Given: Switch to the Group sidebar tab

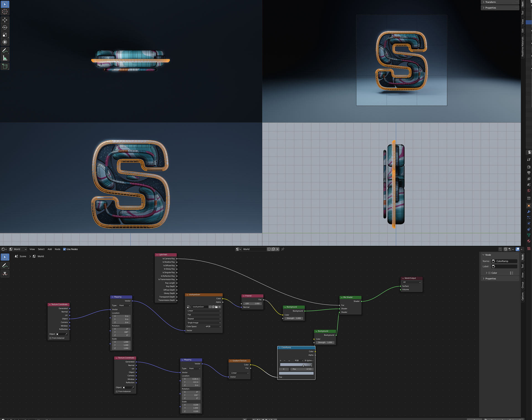Looking at the screenshot, I should (523, 285).
